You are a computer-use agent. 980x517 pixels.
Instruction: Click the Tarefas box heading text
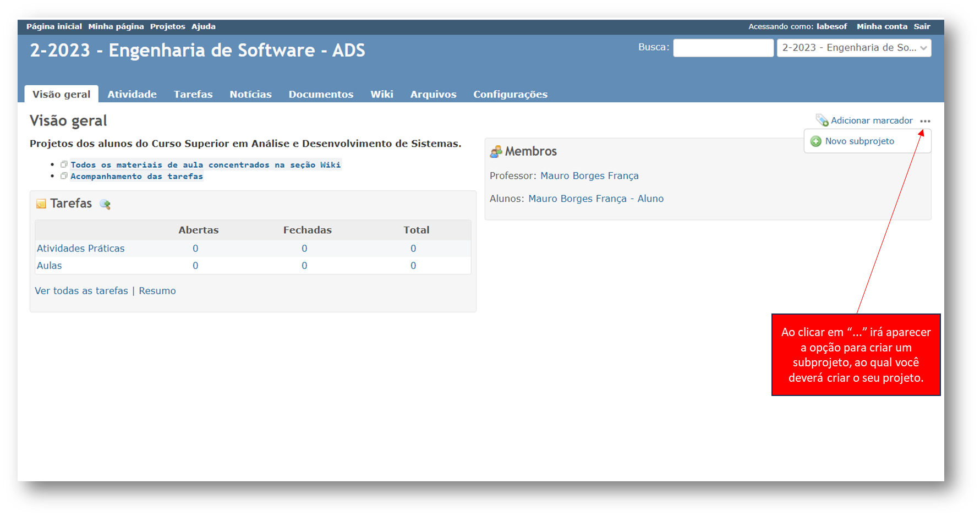coord(71,204)
